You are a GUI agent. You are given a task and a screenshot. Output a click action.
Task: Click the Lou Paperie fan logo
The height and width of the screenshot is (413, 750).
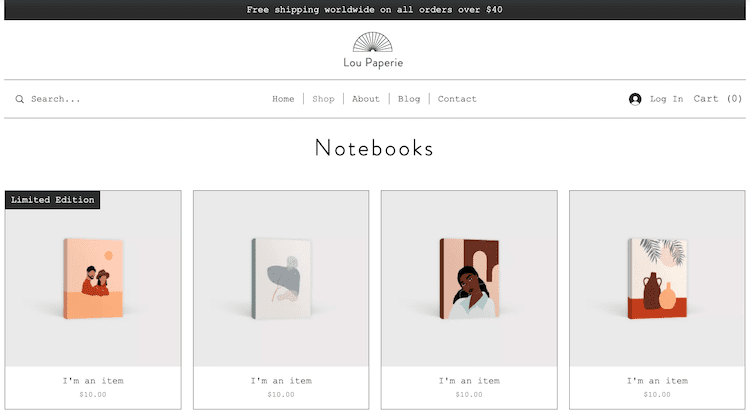(x=373, y=42)
